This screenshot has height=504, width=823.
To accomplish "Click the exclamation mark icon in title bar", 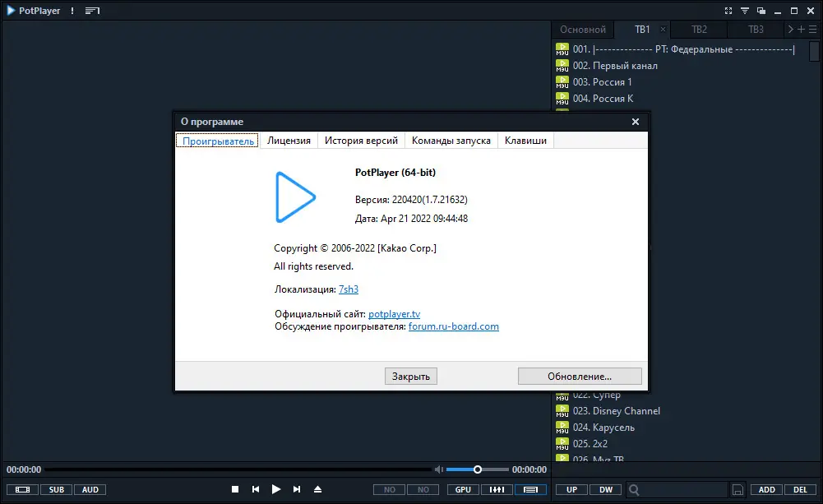I will [72, 11].
